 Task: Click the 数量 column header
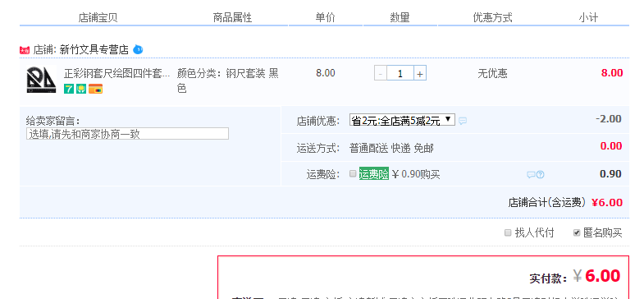[400, 18]
